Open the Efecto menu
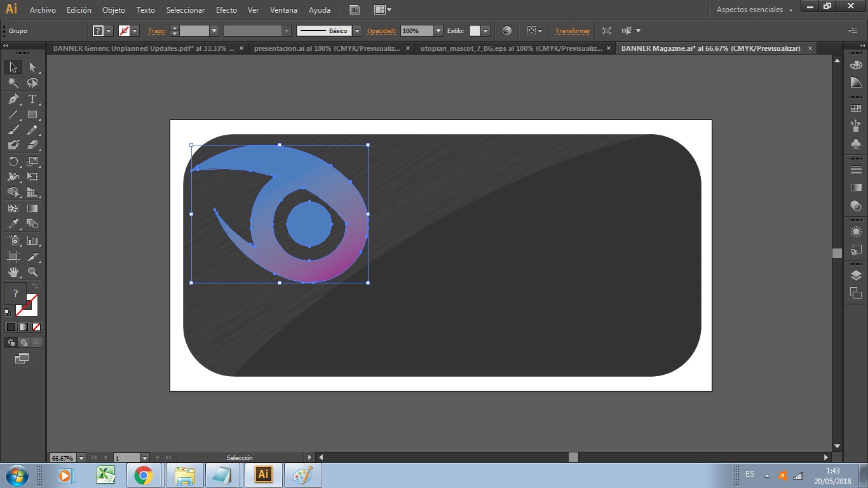This screenshot has height=488, width=868. 226,10
